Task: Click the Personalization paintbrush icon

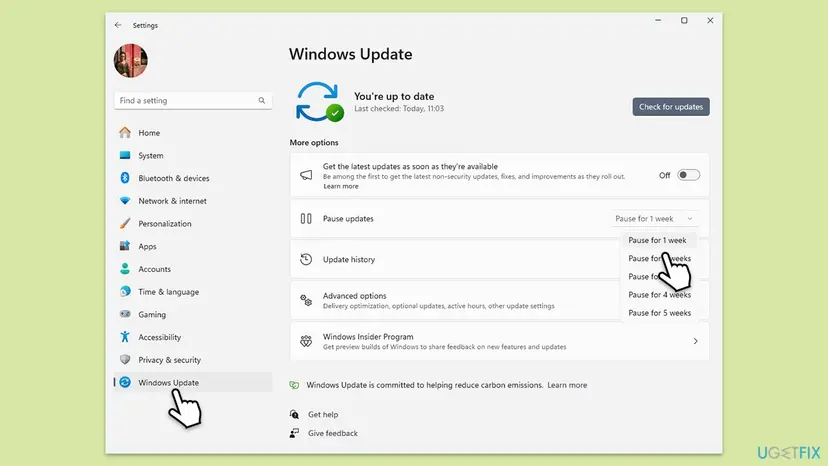Action: [125, 223]
